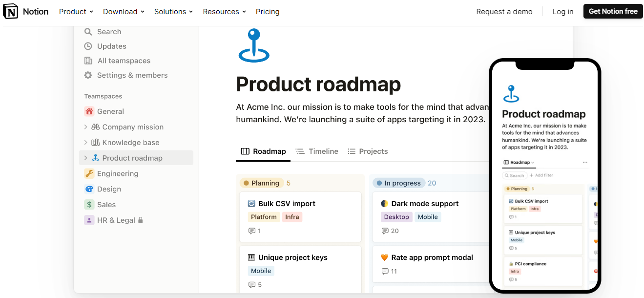
Task: Click the orange heart on Rate app card
Action: pos(385,257)
